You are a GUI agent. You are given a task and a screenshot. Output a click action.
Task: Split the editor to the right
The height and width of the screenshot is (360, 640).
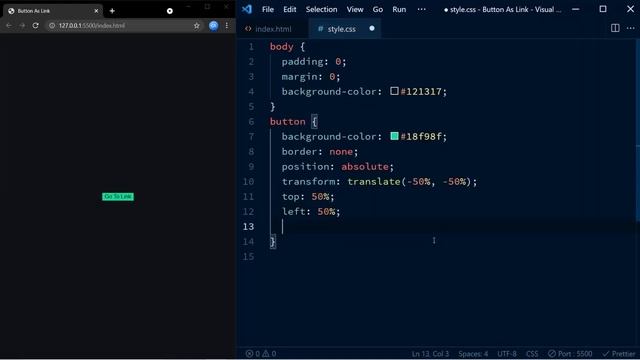pyautogui.click(x=615, y=28)
